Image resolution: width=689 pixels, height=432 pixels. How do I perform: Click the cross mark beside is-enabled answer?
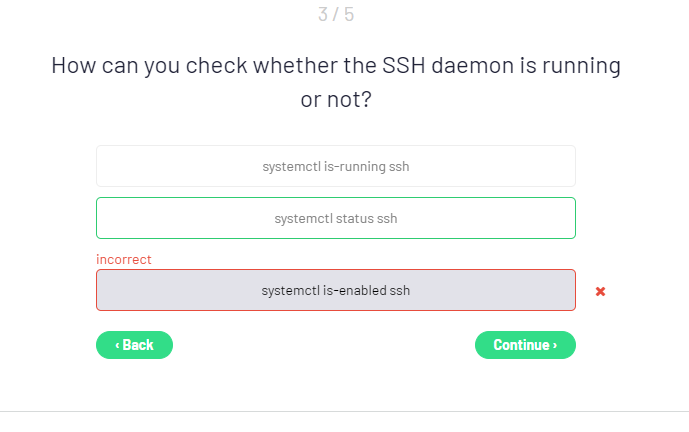point(600,291)
